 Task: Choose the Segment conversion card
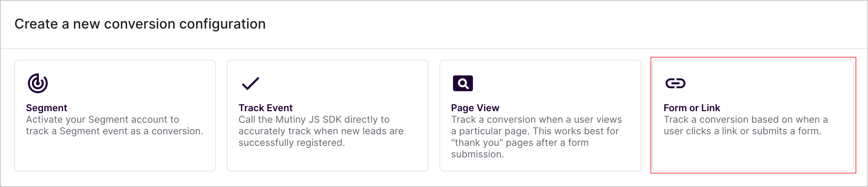pyautogui.click(x=115, y=116)
